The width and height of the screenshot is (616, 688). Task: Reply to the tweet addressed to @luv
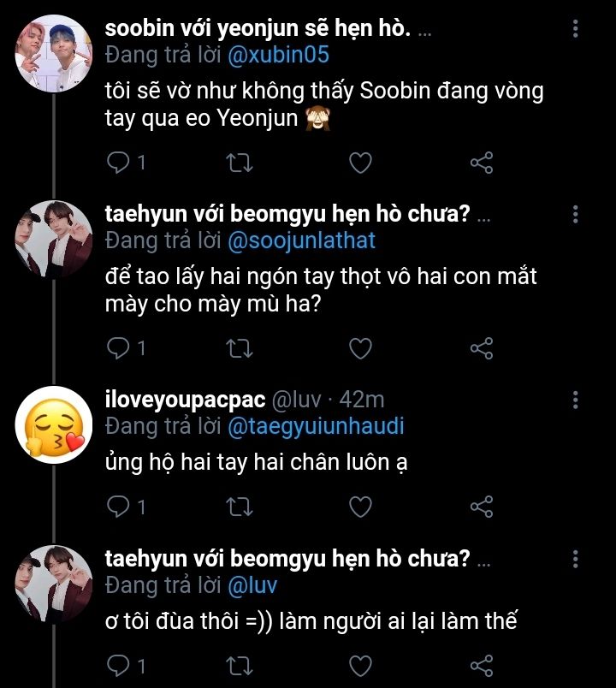(x=119, y=666)
